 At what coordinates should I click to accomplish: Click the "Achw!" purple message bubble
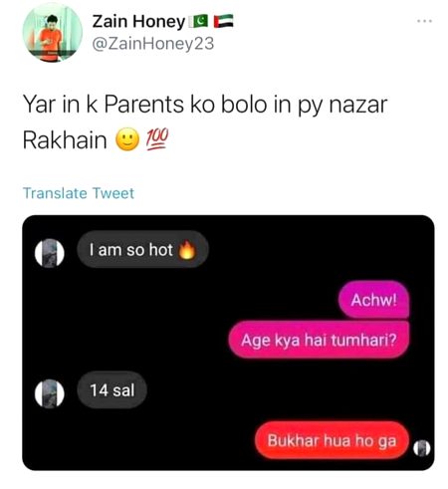pyautogui.click(x=373, y=300)
